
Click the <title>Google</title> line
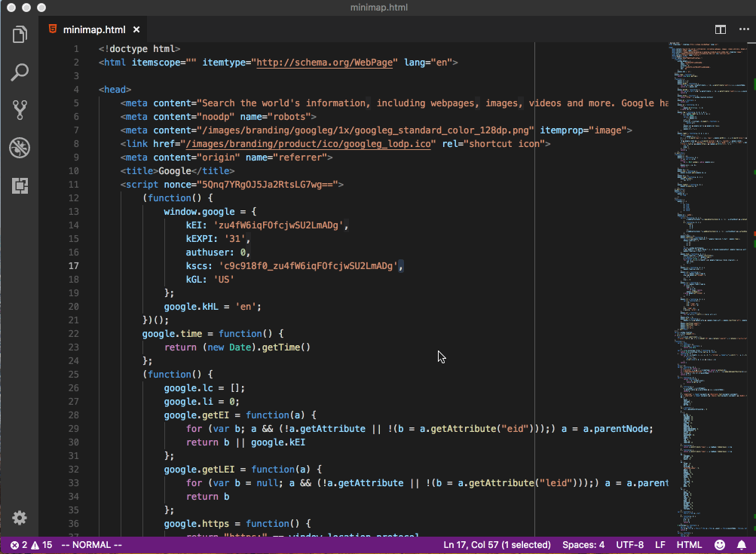tap(177, 170)
